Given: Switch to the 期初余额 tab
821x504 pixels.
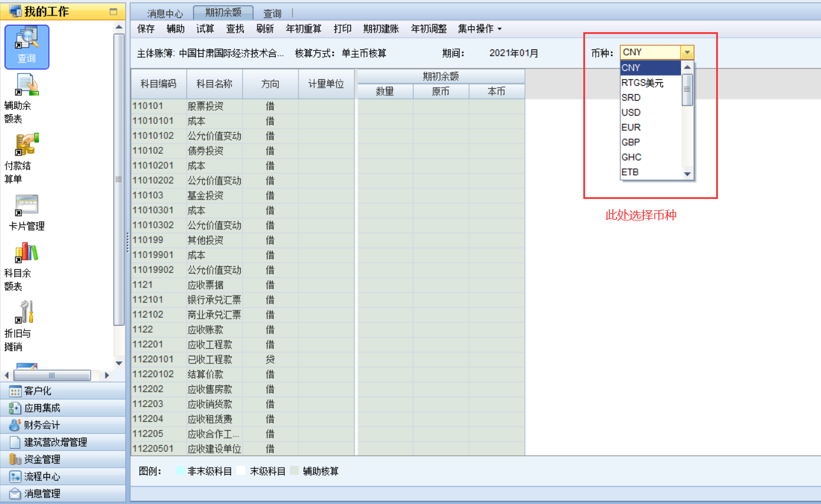Looking at the screenshot, I should (x=223, y=13).
